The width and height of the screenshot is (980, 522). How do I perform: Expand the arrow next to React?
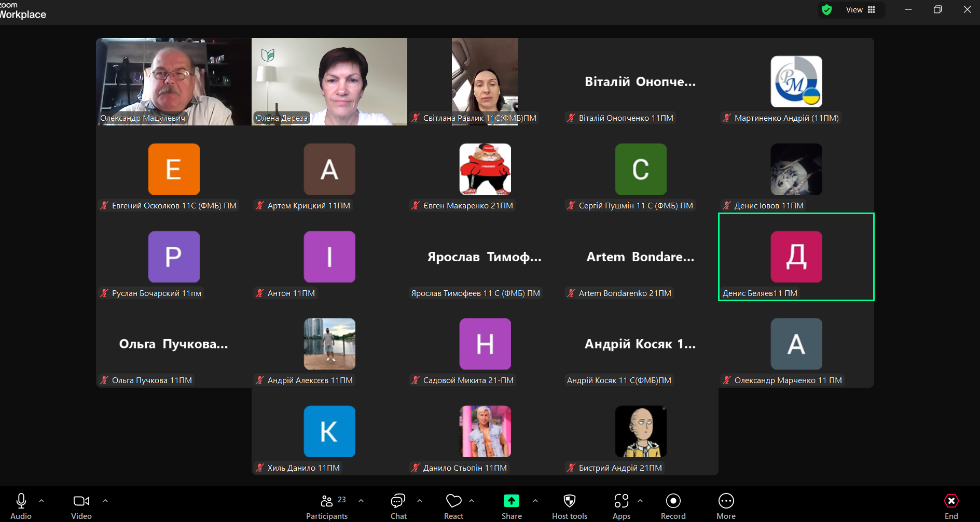(x=472, y=501)
